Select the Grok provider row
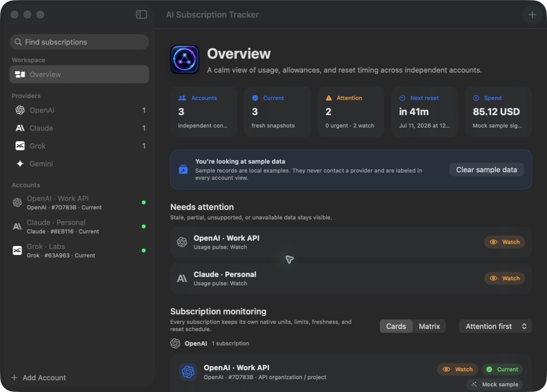547x392 pixels. pos(79,146)
